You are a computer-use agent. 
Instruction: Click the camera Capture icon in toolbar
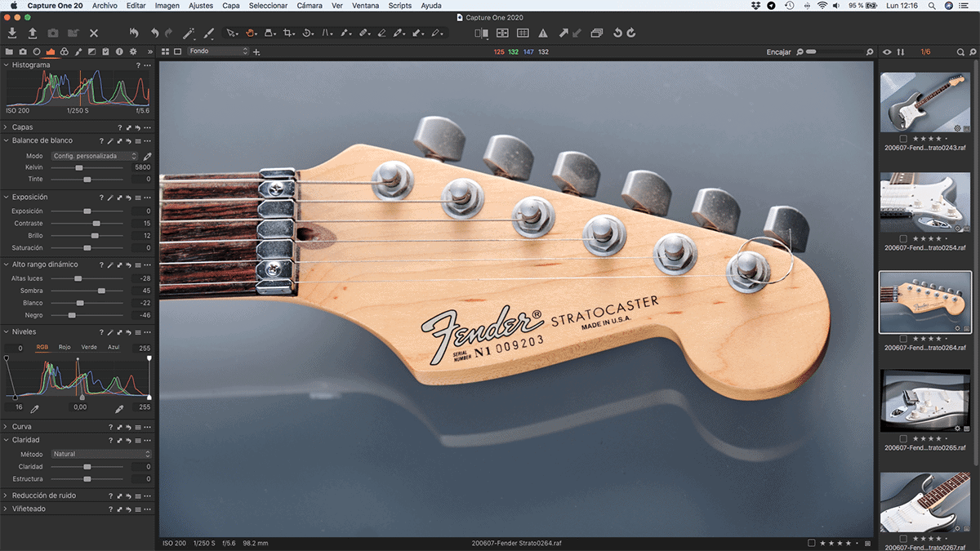pyautogui.click(x=53, y=33)
